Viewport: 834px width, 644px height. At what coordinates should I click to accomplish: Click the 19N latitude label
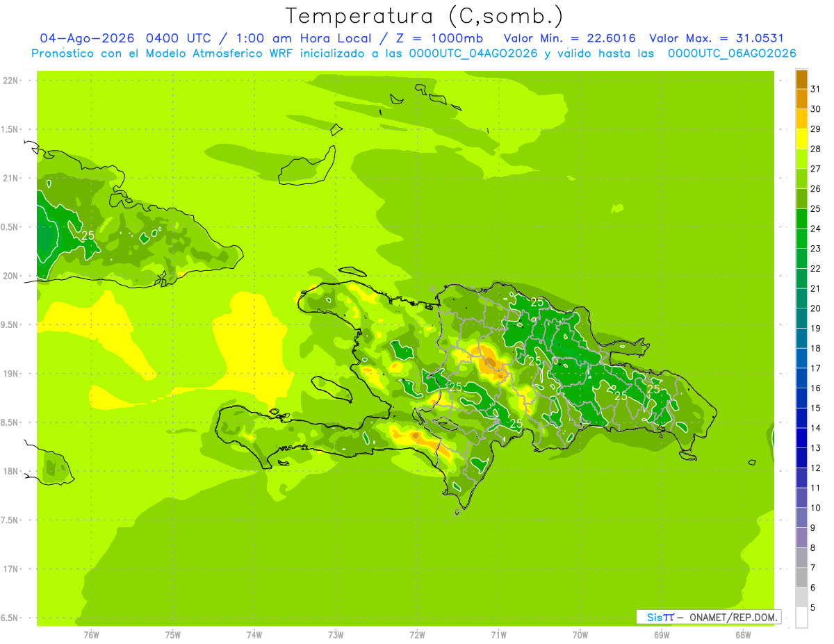coord(11,374)
